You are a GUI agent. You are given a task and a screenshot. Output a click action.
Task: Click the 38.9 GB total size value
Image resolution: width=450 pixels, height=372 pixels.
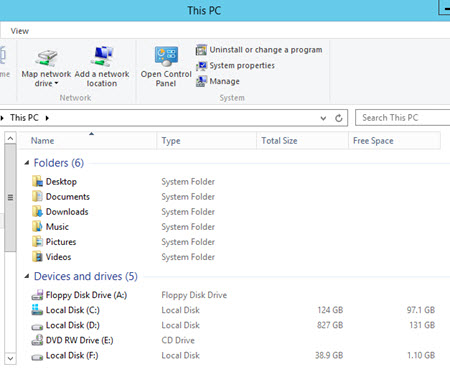click(x=329, y=355)
